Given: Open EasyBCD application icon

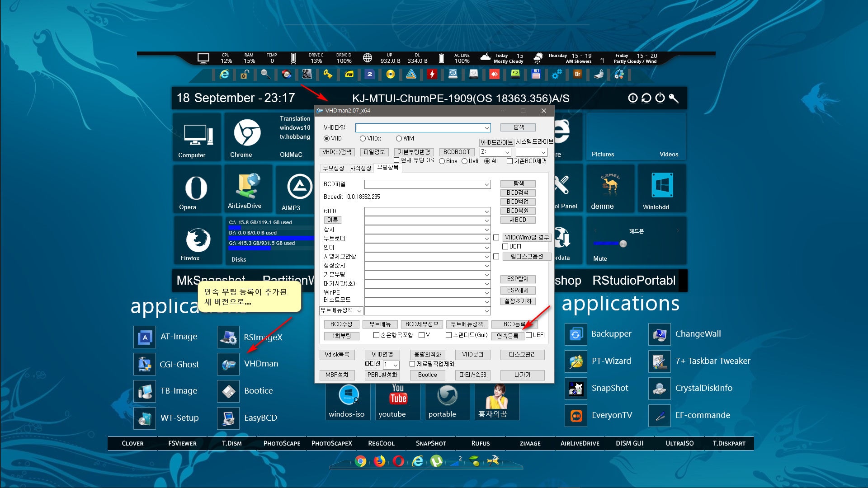Looking at the screenshot, I should tap(228, 418).
